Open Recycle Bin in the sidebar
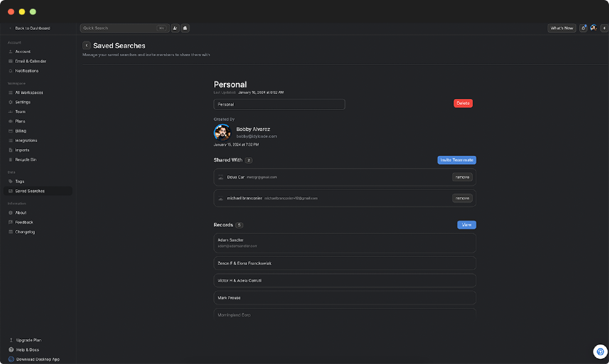Image resolution: width=609 pixels, height=364 pixels. click(x=25, y=159)
